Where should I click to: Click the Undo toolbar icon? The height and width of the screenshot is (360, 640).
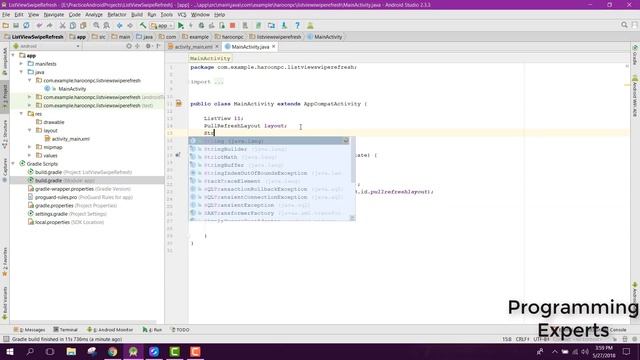click(x=39, y=25)
